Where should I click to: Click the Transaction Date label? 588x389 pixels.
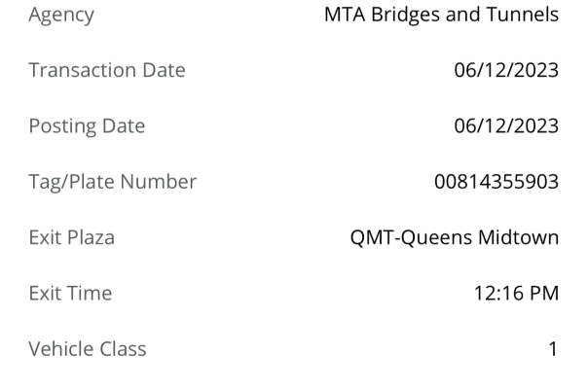tap(106, 70)
